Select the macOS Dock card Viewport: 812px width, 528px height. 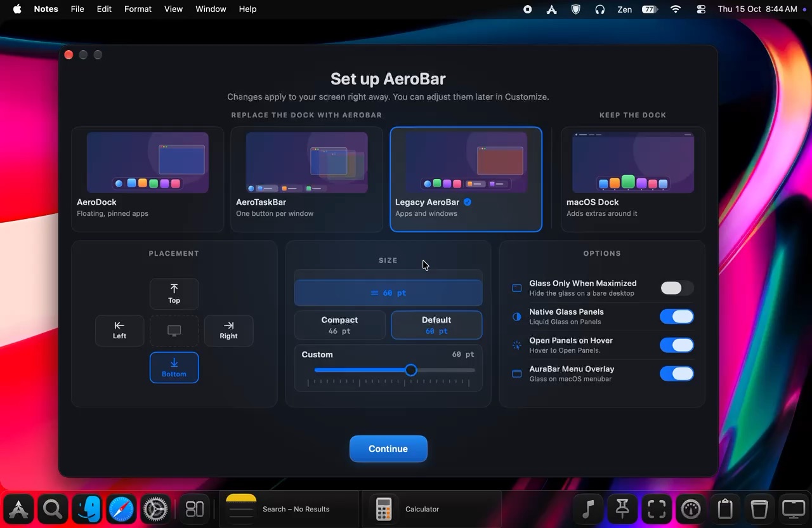pos(633,179)
